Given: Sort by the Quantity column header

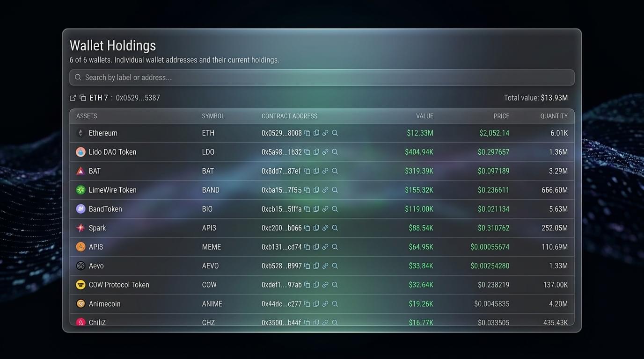Looking at the screenshot, I should pos(554,116).
